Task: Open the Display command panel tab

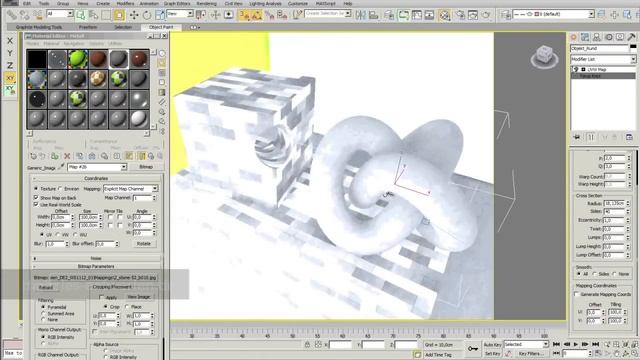Action: pos(620,37)
